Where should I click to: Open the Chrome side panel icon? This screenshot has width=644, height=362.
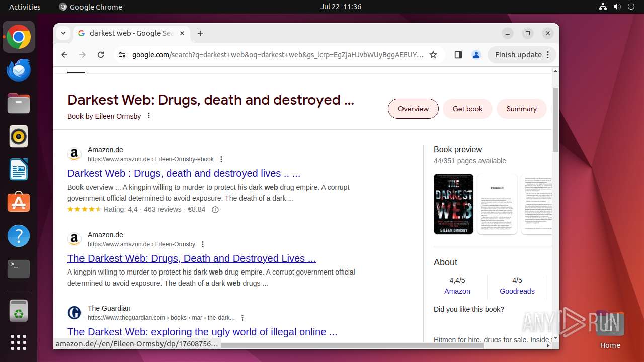pyautogui.click(x=458, y=55)
